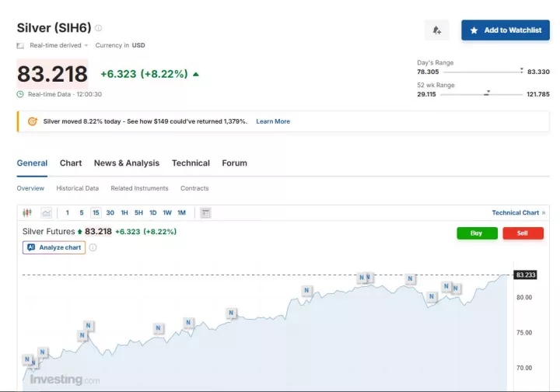Switch chart to 1D interval
Screen dimensions: 560x392
(152, 212)
